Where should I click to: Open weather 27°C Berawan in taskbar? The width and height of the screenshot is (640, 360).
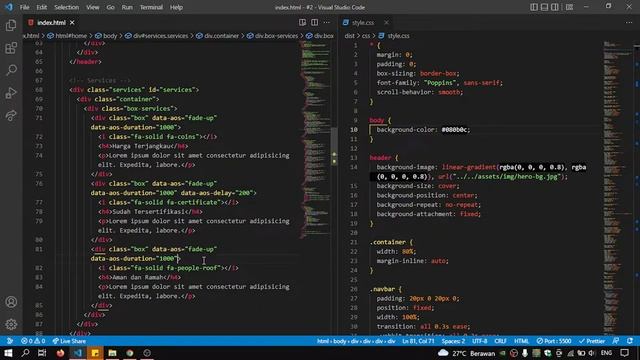[x=467, y=353]
